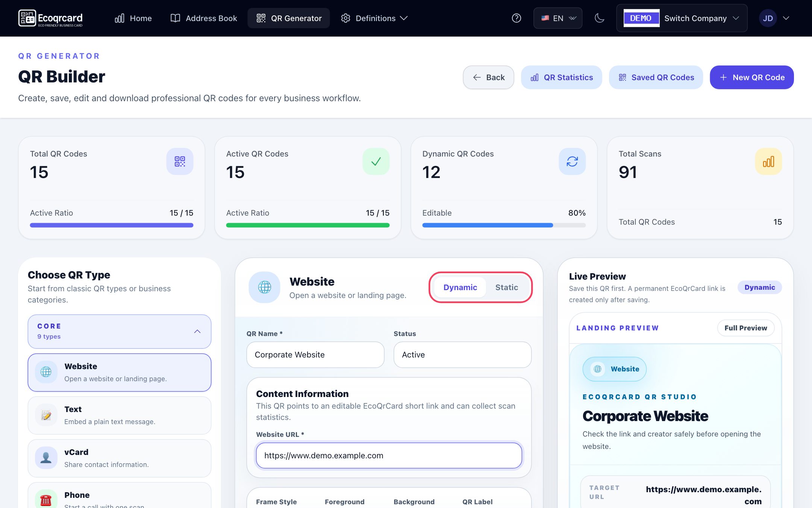Click the Website badge in landing preview
The height and width of the screenshot is (508, 812).
[x=615, y=369]
